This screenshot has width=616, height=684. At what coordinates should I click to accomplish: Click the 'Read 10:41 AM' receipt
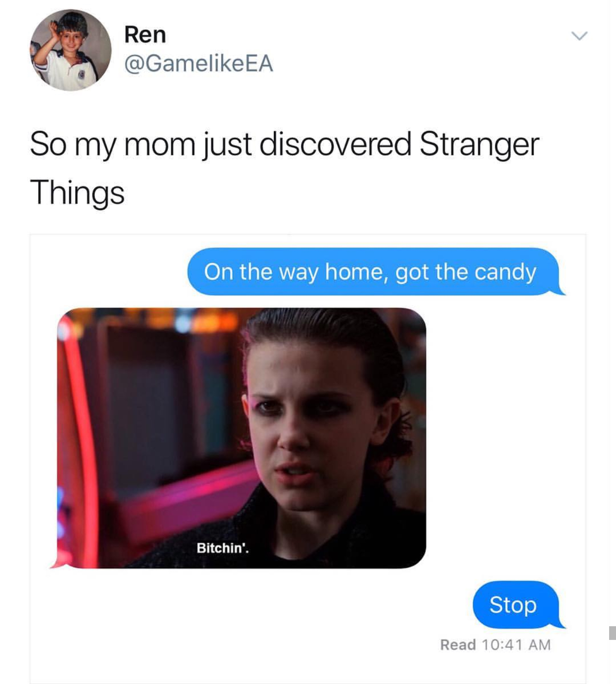tap(495, 645)
